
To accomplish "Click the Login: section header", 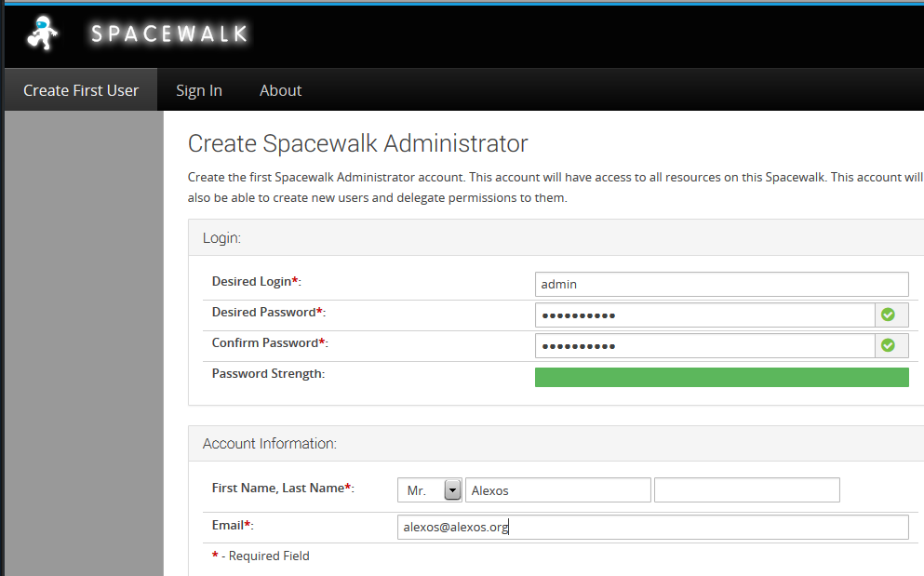I will [x=221, y=237].
